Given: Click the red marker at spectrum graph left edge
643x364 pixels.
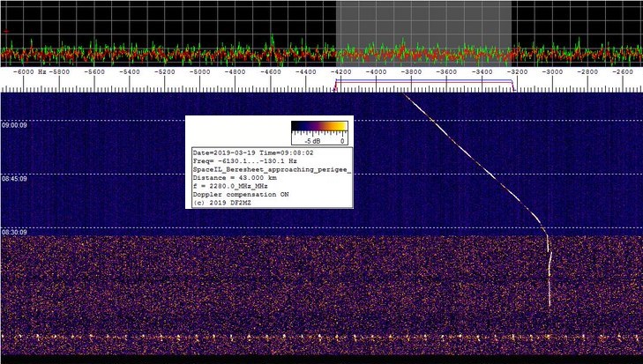Looking at the screenshot, I should [6, 32].
